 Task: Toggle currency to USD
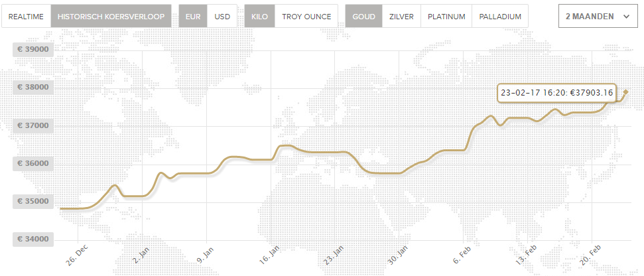[x=222, y=17]
